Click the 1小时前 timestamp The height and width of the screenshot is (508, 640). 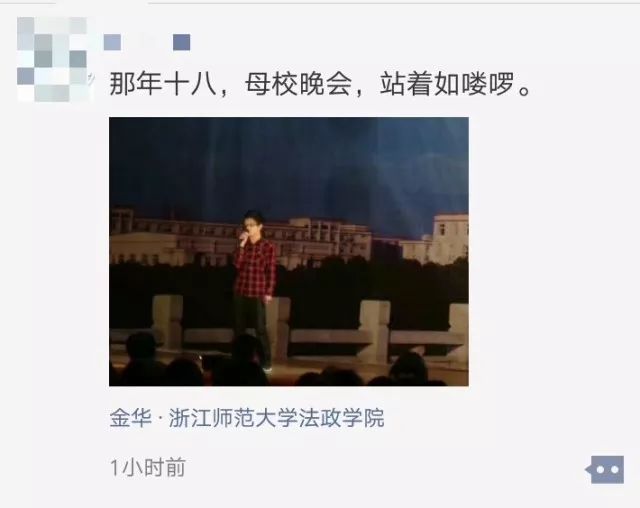tap(148, 468)
